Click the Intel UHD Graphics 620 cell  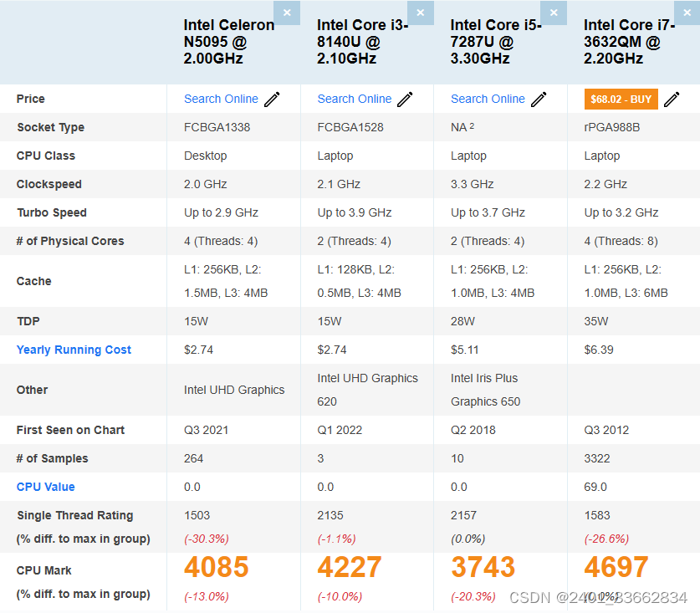tap(367, 390)
